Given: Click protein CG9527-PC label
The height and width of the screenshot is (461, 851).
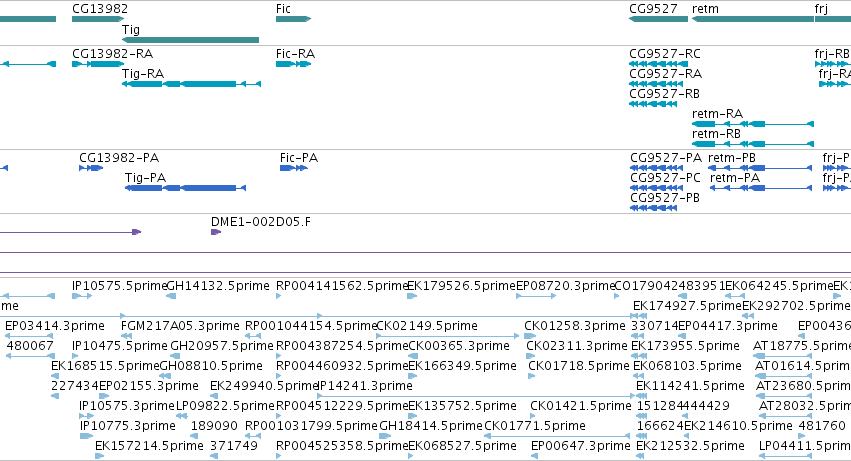Looking at the screenshot, I should [665, 178].
